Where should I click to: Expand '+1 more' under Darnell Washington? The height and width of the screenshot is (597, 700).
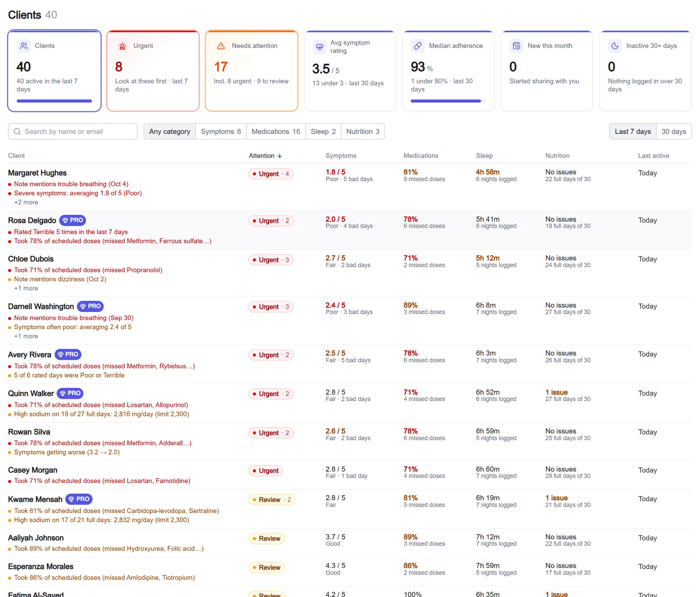click(26, 336)
